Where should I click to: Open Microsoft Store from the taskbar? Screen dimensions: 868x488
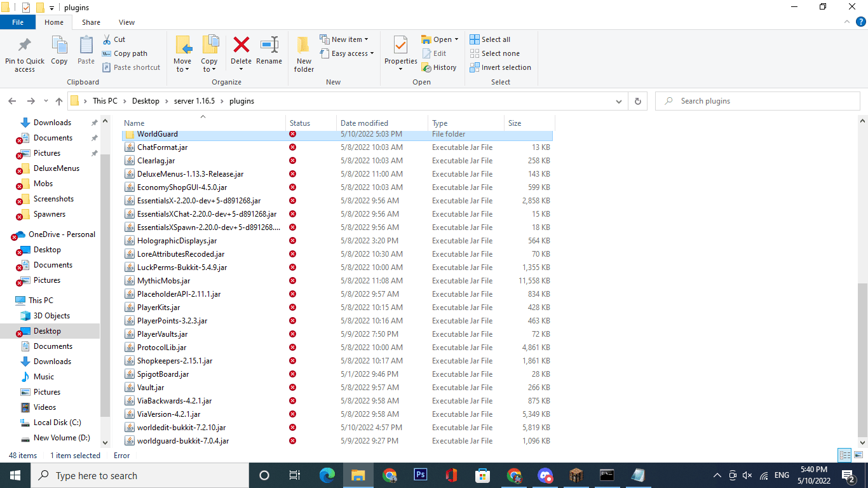[x=483, y=475]
